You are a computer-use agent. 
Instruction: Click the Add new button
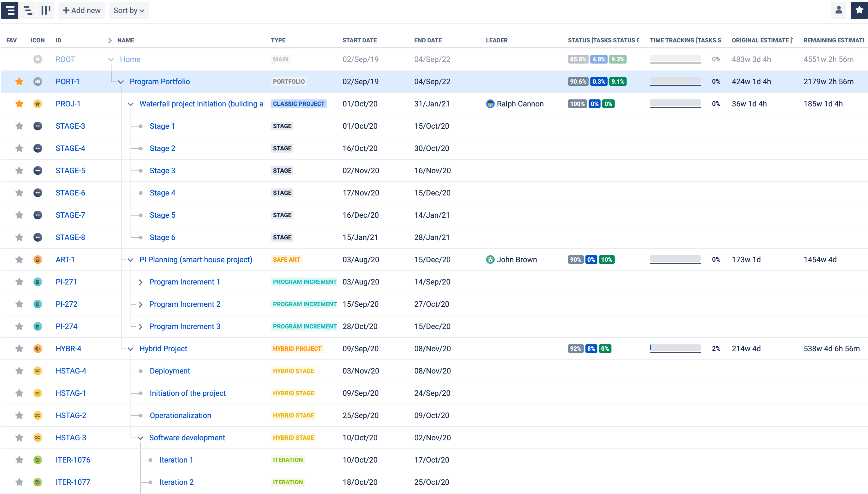[x=82, y=11]
